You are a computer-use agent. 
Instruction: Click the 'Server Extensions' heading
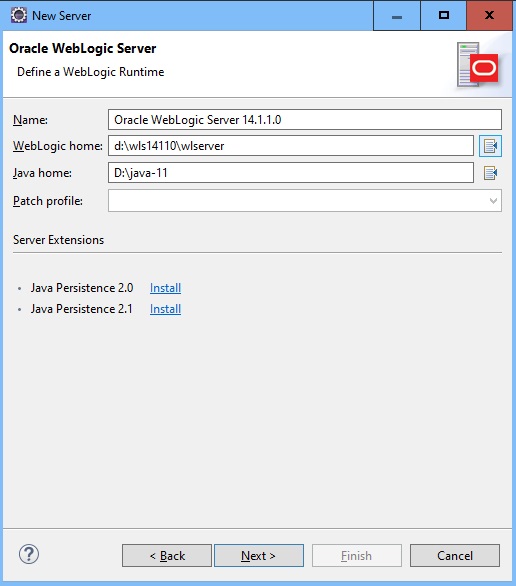point(59,240)
